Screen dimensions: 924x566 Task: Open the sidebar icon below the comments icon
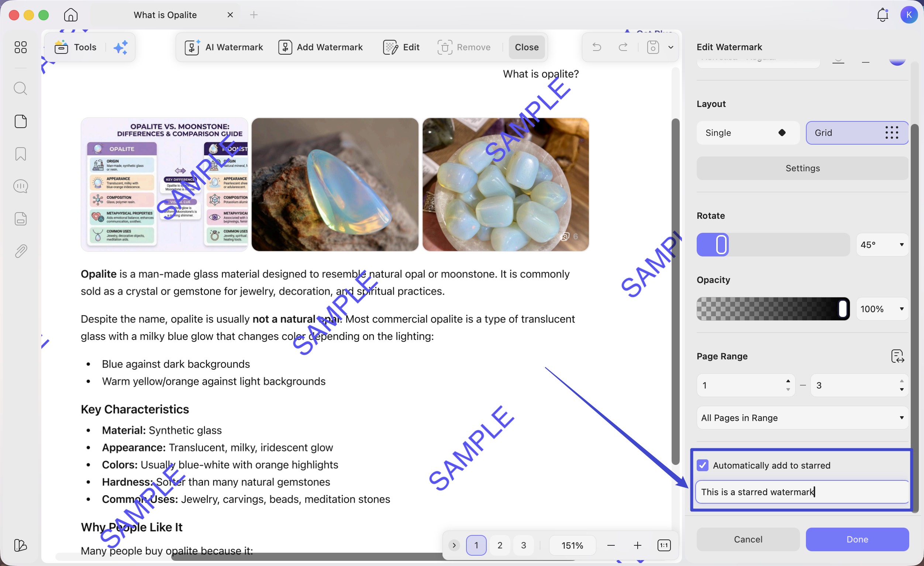(21, 219)
